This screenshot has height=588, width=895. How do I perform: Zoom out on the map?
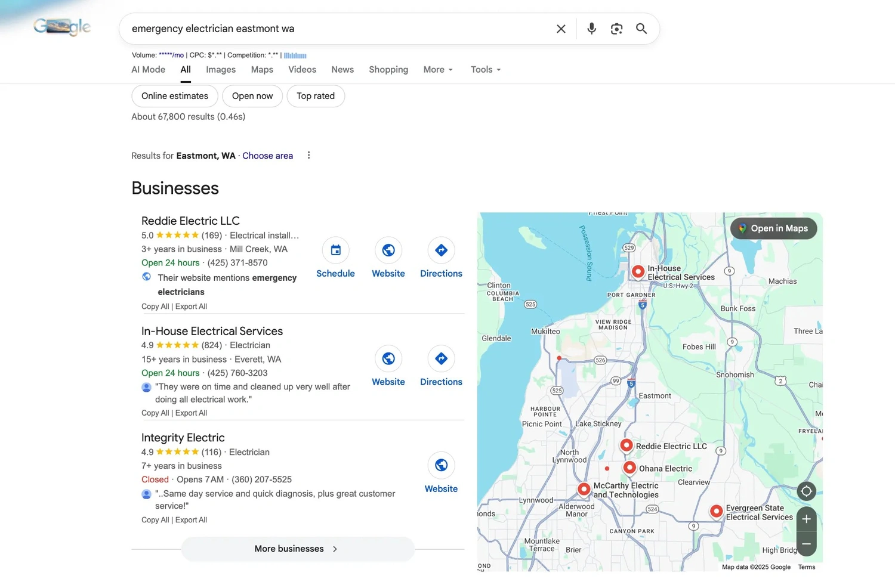pyautogui.click(x=806, y=544)
